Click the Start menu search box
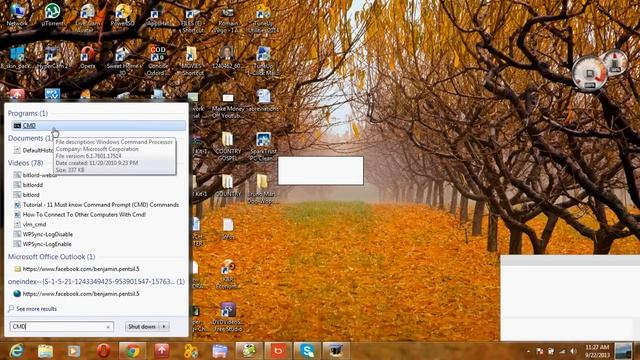Image resolution: width=640 pixels, height=360 pixels. (61, 327)
